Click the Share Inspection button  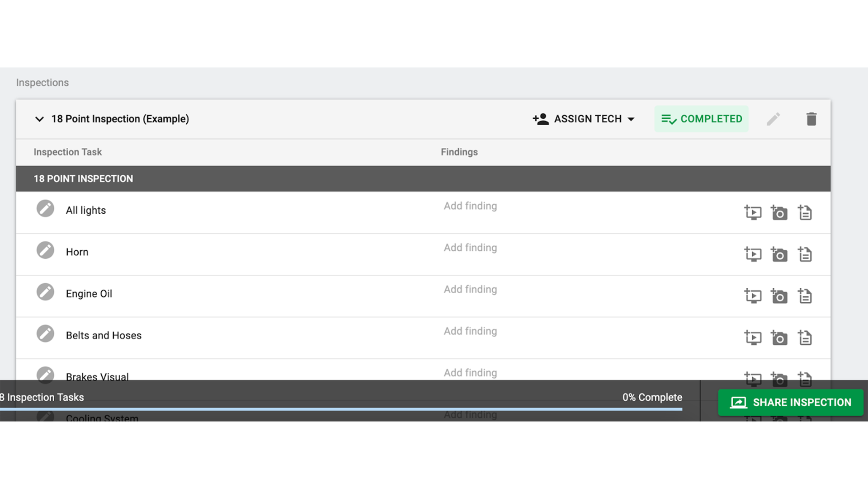click(x=790, y=402)
